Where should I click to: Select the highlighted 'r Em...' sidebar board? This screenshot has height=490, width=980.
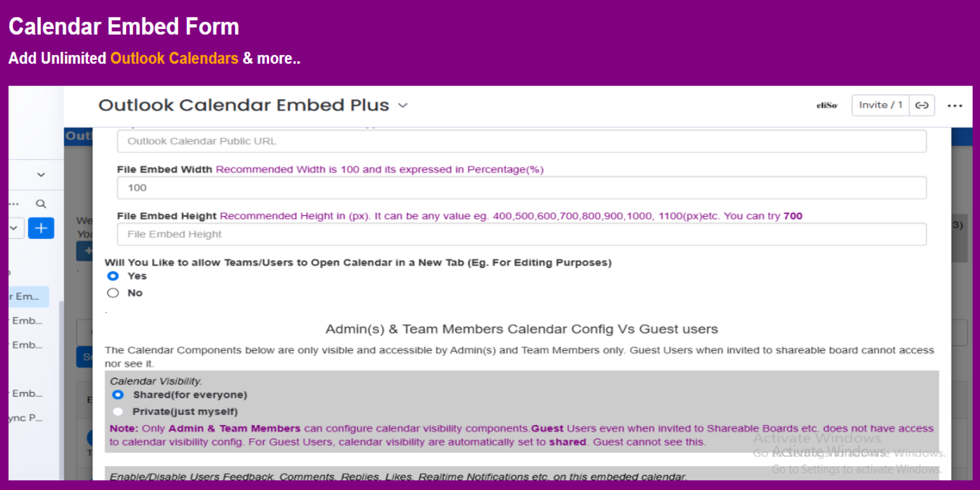29,297
